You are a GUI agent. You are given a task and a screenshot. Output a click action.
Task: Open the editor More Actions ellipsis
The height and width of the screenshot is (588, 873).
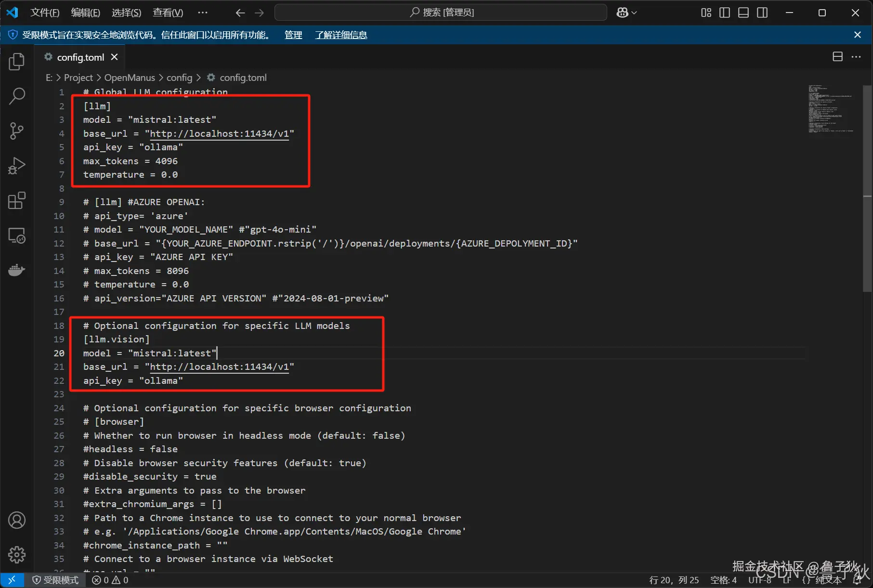point(856,57)
